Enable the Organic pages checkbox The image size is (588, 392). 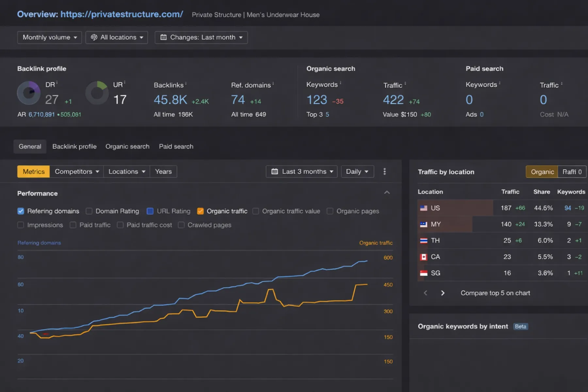pyautogui.click(x=330, y=211)
